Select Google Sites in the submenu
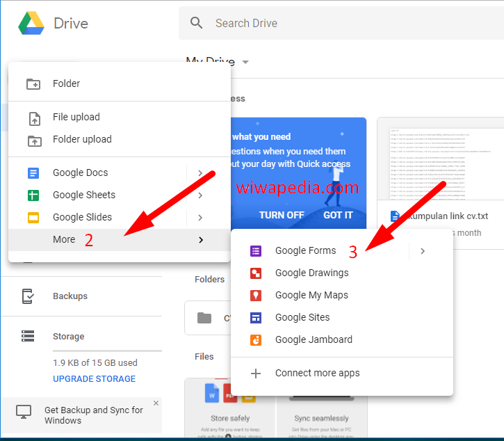Viewport: 504px width, 441px height. (x=342, y=317)
